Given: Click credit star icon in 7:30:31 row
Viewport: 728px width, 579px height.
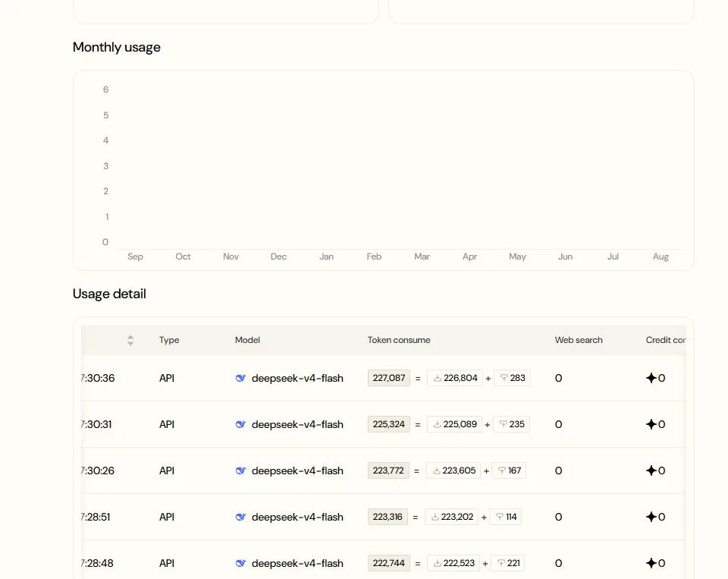Looking at the screenshot, I should tap(651, 424).
